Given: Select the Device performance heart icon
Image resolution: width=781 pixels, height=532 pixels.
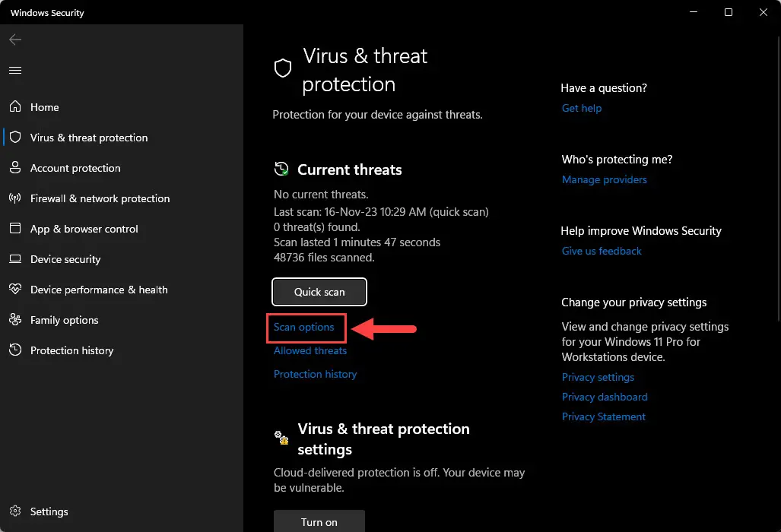Looking at the screenshot, I should pos(15,289).
